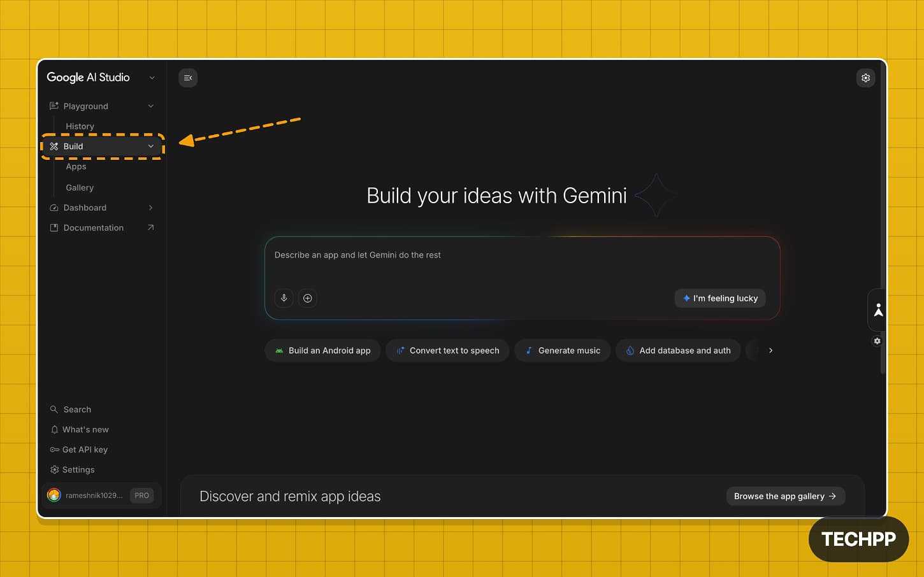Click the Build an Android app chip
Image resolution: width=924 pixels, height=577 pixels.
[322, 350]
